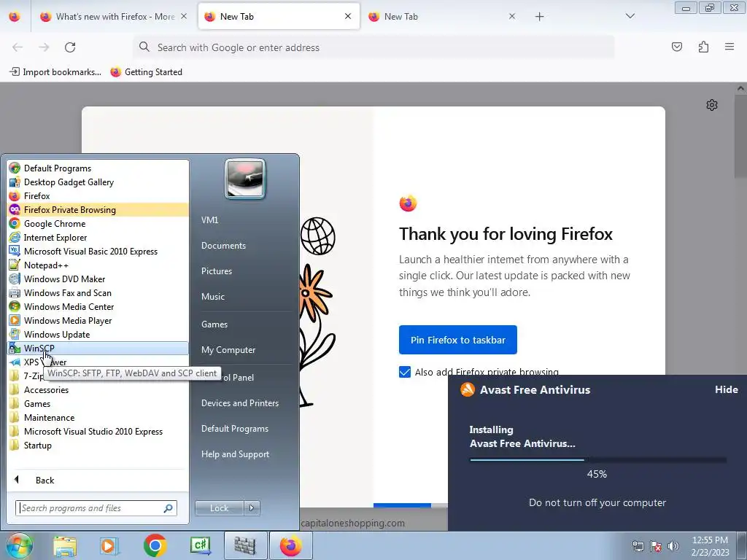Open Import bookmarks from bookmarks toolbar

(55, 72)
